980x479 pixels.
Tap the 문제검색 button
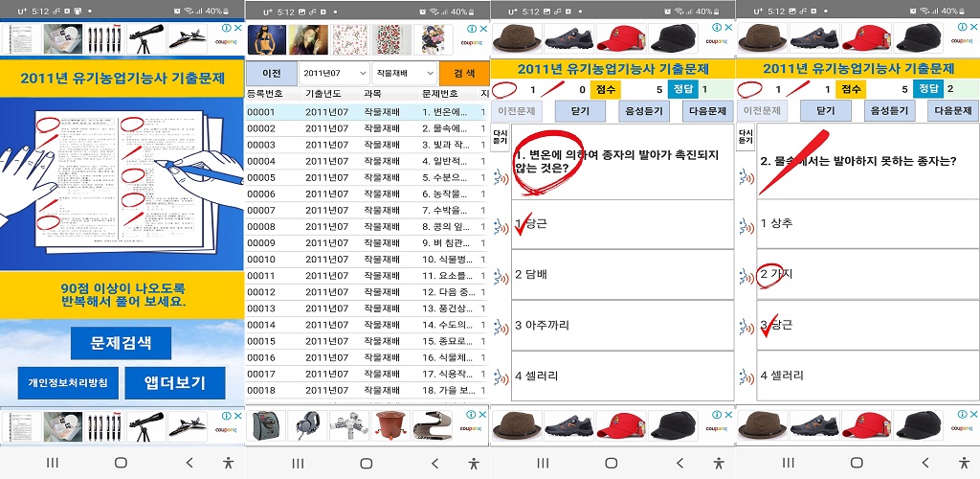(122, 343)
